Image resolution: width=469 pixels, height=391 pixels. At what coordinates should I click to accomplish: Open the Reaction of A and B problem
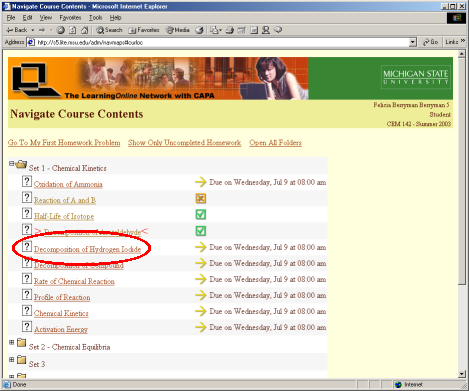(x=65, y=200)
